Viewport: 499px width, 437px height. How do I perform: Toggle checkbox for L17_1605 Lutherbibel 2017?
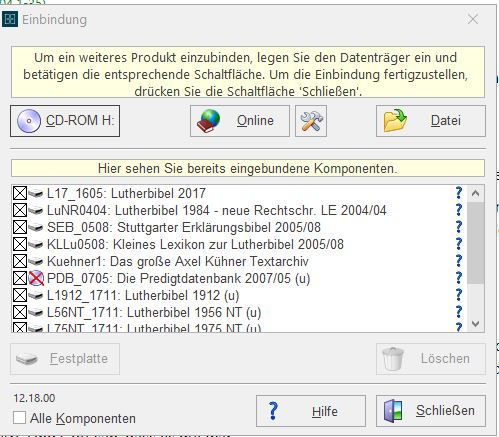click(x=20, y=193)
